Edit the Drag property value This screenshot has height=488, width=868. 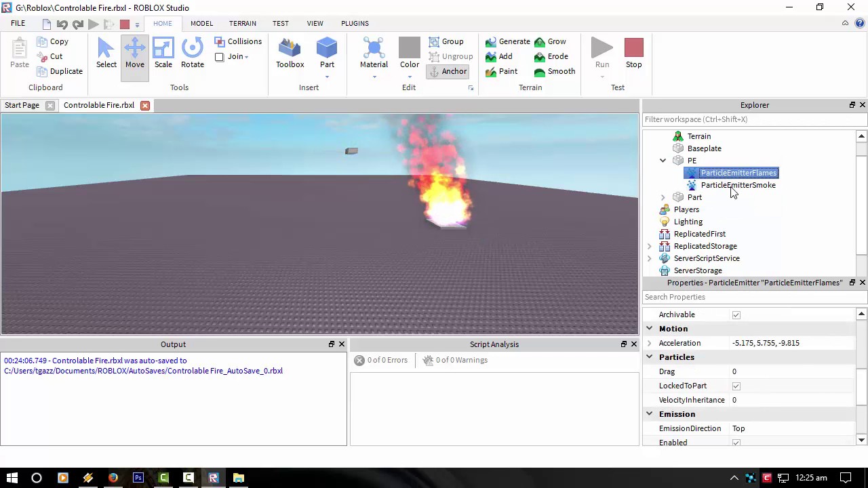point(792,371)
